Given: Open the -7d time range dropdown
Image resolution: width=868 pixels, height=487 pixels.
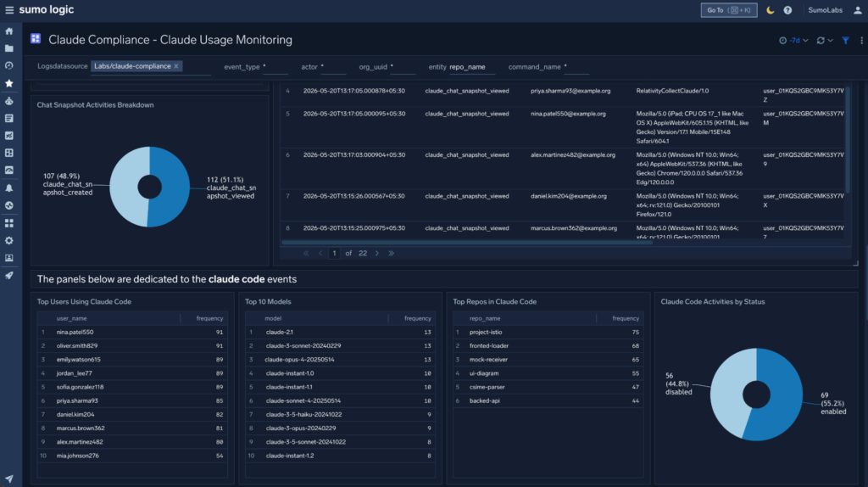Looking at the screenshot, I should pyautogui.click(x=793, y=40).
